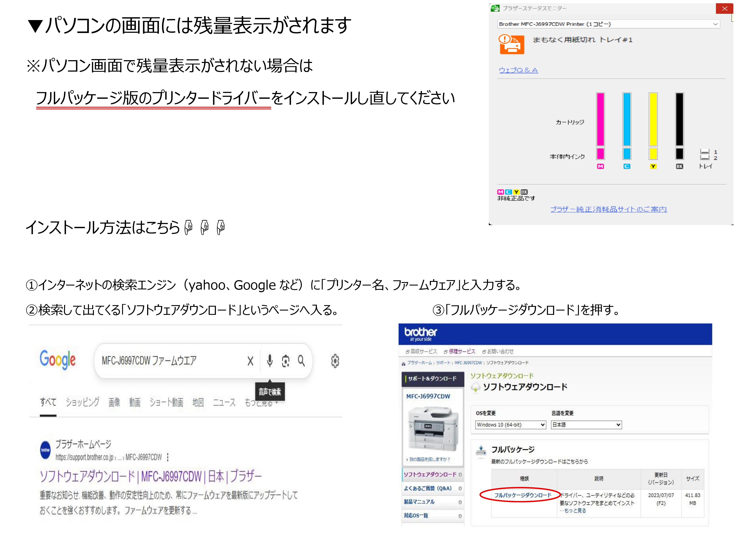The image size is (756, 535).
Task: Open the 回収サービス link
Action: 421,351
